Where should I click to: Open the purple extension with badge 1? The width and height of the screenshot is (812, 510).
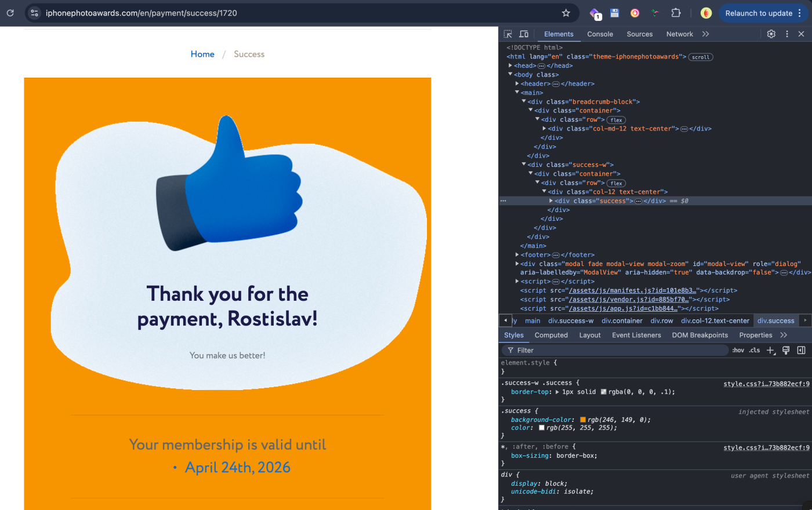tap(594, 13)
